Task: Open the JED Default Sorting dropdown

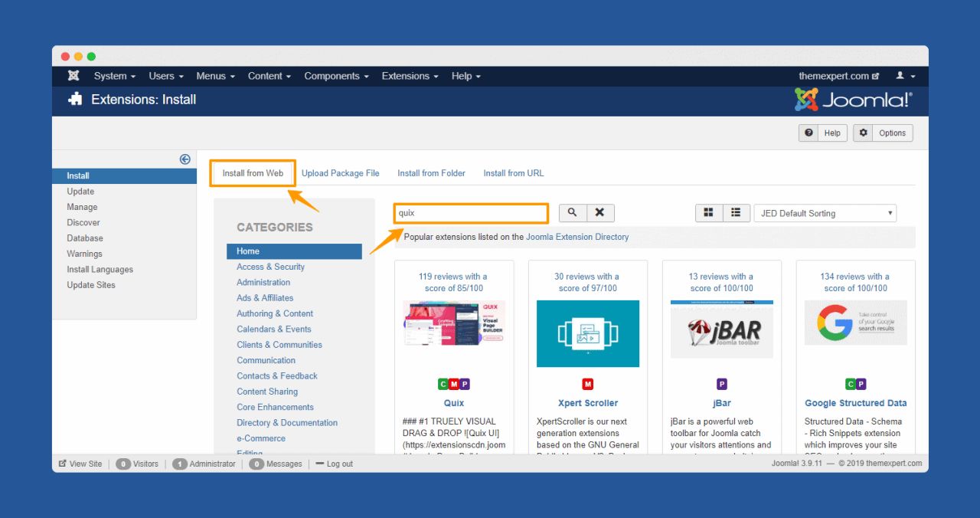Action: [825, 213]
